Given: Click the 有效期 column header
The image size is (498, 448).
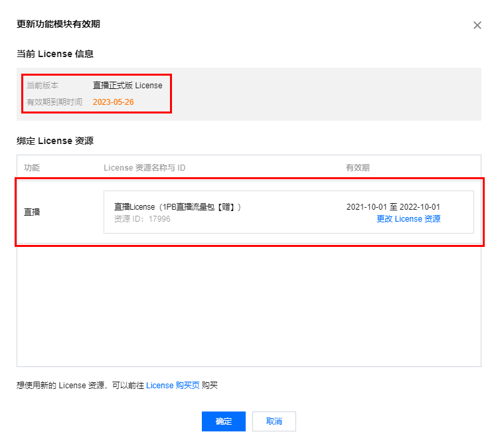Looking at the screenshot, I should coord(358,167).
